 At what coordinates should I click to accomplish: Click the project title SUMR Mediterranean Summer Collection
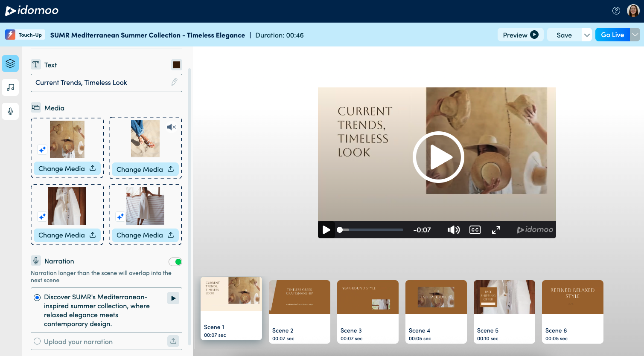click(148, 35)
